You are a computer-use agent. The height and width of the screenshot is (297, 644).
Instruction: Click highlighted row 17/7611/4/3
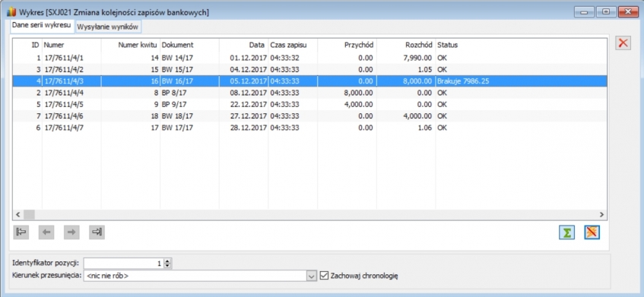309,81
